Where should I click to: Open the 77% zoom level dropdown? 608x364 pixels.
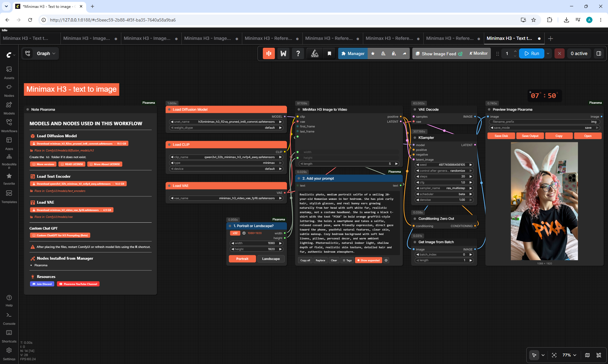(569, 355)
